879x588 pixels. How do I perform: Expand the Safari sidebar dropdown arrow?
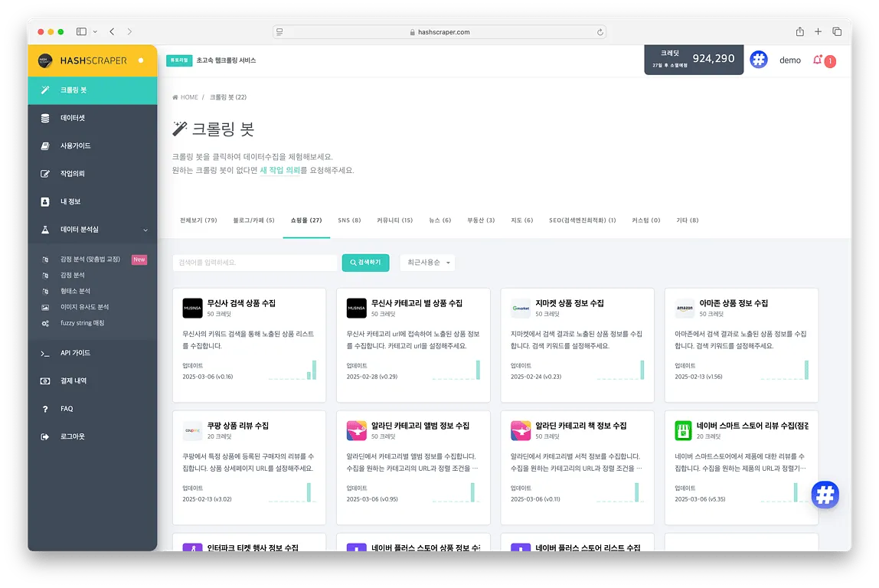point(95,31)
